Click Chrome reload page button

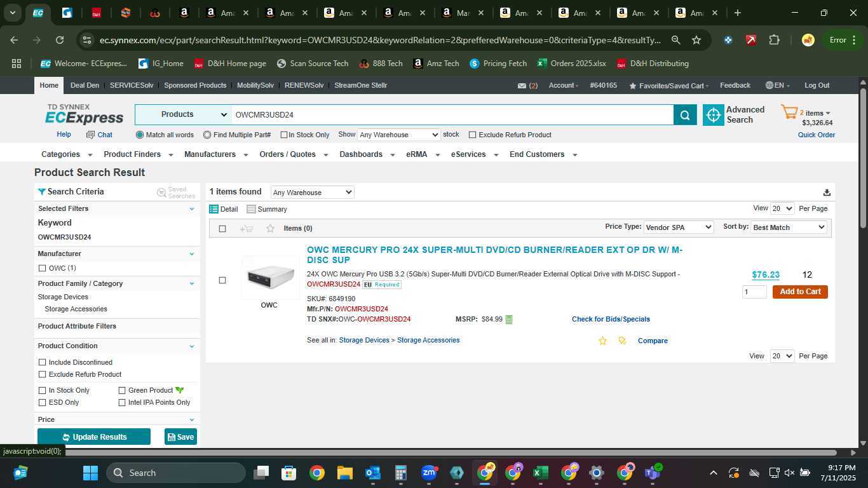click(60, 40)
